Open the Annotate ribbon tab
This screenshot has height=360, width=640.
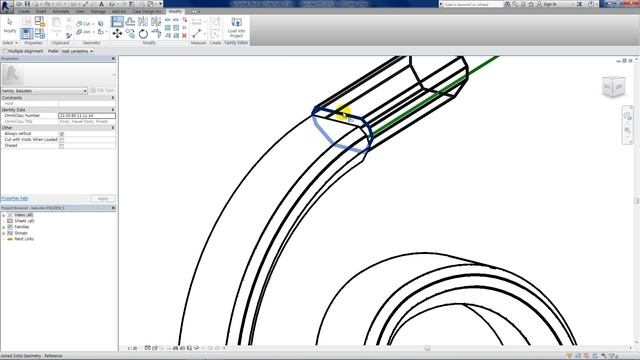point(61,11)
